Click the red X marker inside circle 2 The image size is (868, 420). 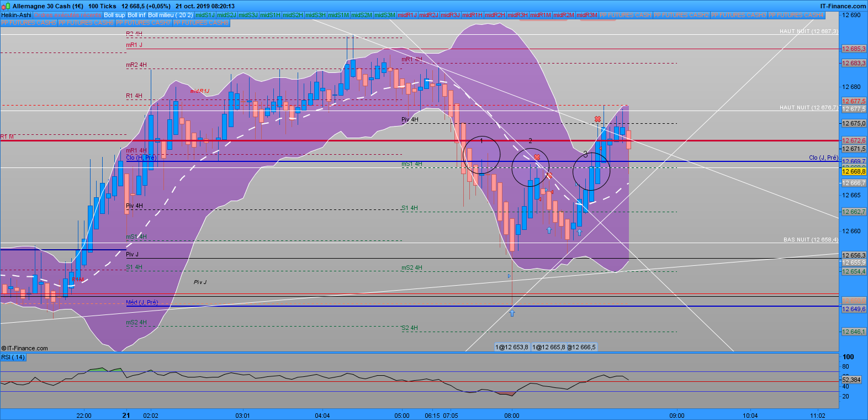[x=537, y=158]
